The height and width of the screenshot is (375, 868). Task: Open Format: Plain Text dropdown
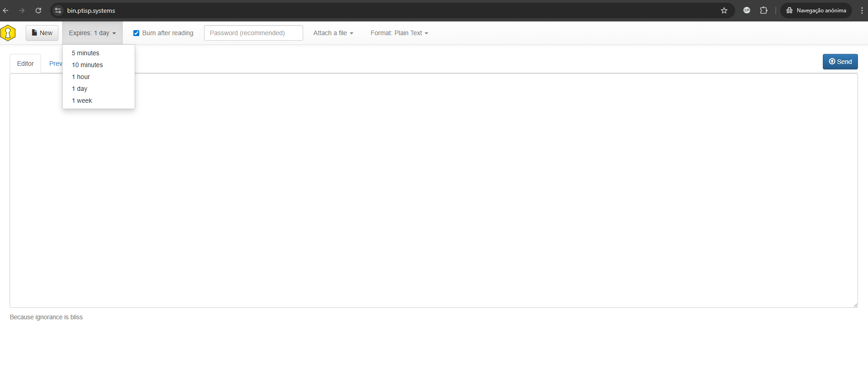click(400, 33)
